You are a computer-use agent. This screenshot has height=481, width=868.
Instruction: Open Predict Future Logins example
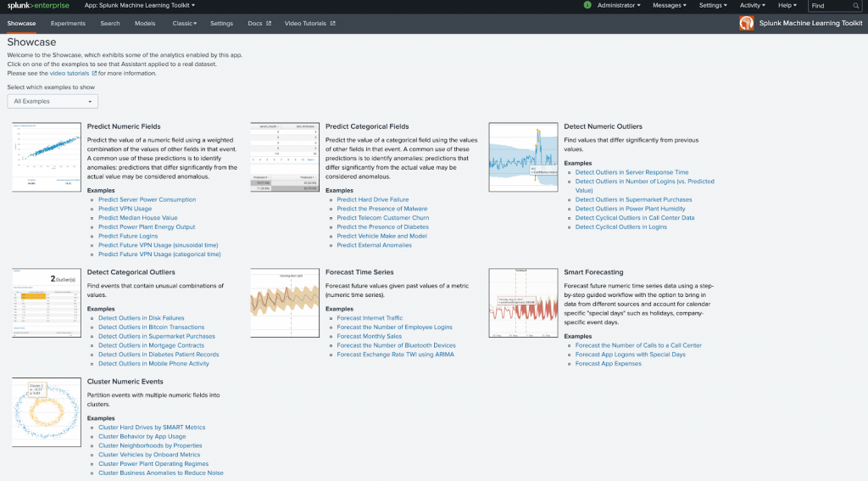[128, 236]
